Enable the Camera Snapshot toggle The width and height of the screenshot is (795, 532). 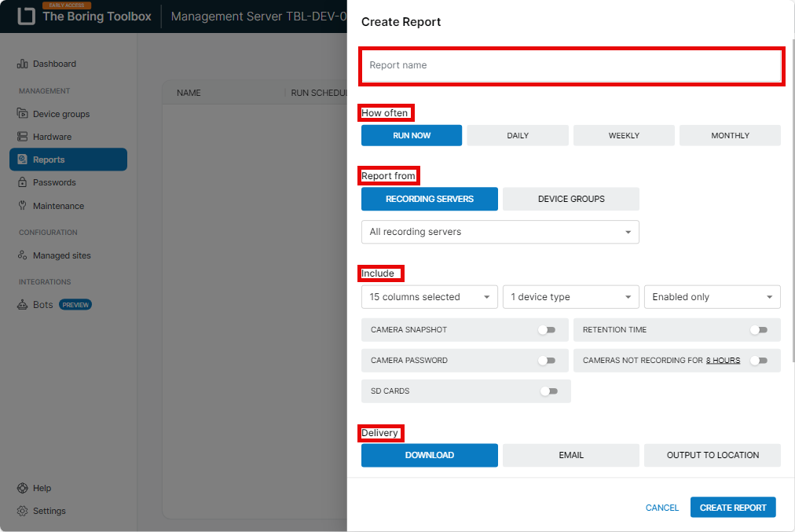[547, 330]
